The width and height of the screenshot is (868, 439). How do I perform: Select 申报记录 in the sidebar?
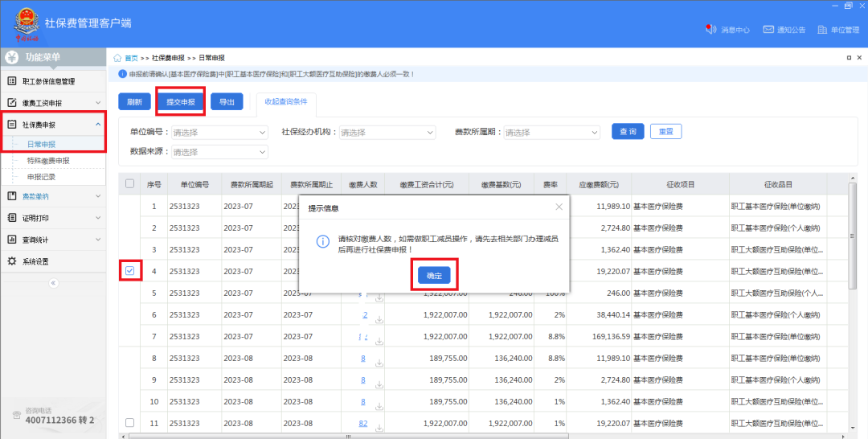[x=42, y=177]
